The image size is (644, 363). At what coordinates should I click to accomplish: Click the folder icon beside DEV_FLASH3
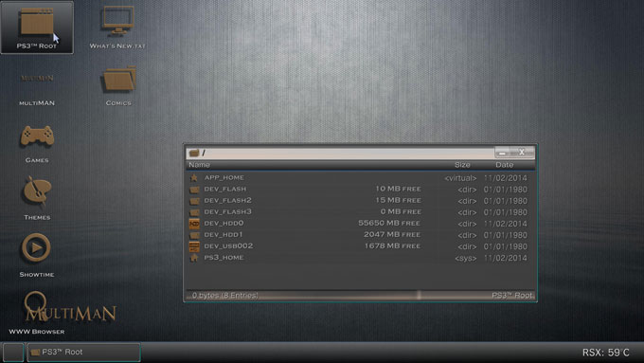(194, 212)
